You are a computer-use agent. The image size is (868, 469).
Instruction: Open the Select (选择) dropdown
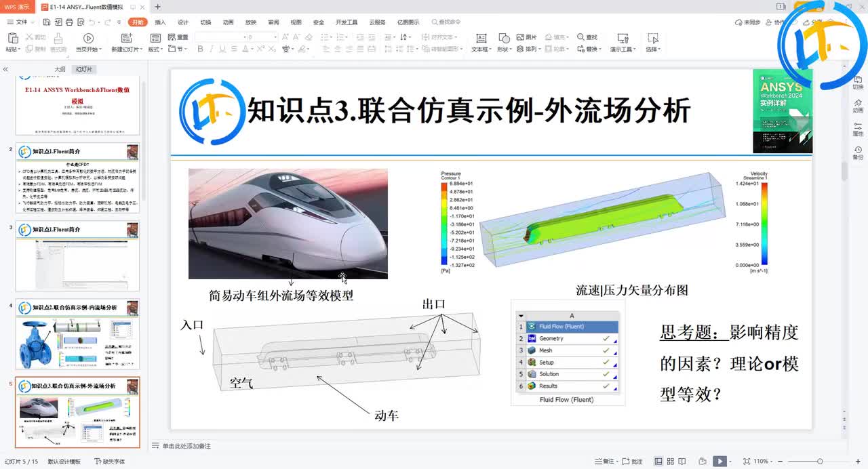point(653,42)
